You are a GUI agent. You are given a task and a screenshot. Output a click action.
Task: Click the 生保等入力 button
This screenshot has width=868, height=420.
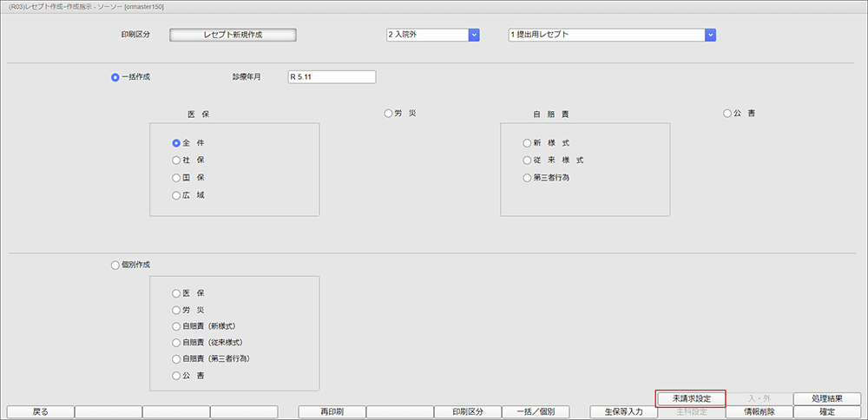(623, 412)
